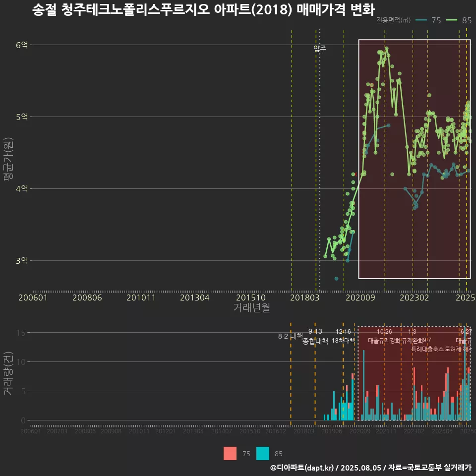Click the '4억' y-axis label

pyautogui.click(x=22, y=189)
